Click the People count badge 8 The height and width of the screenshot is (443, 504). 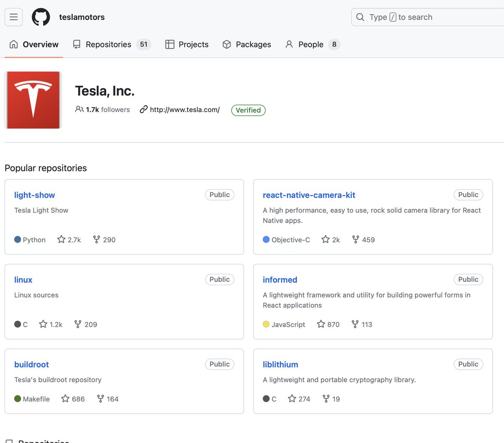coord(334,45)
